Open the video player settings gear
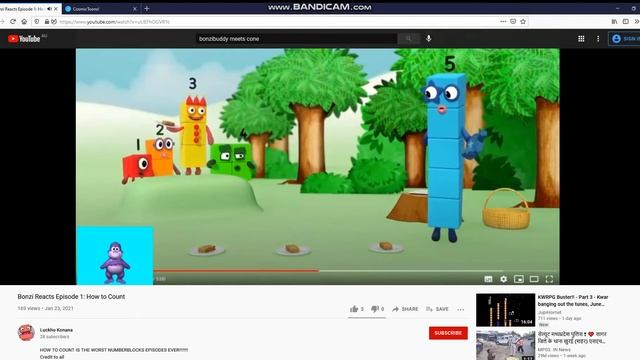This screenshot has width=640, height=360. [x=504, y=279]
